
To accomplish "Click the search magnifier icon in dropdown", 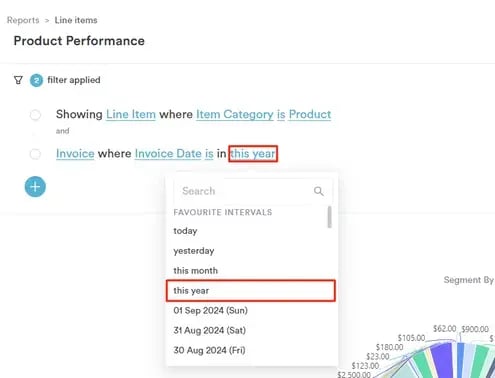I will pyautogui.click(x=319, y=191).
